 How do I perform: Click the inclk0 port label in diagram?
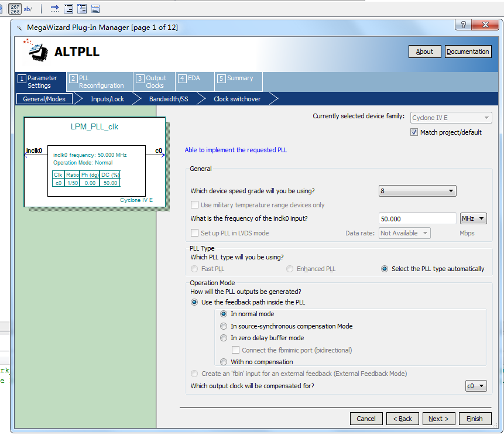click(34, 150)
